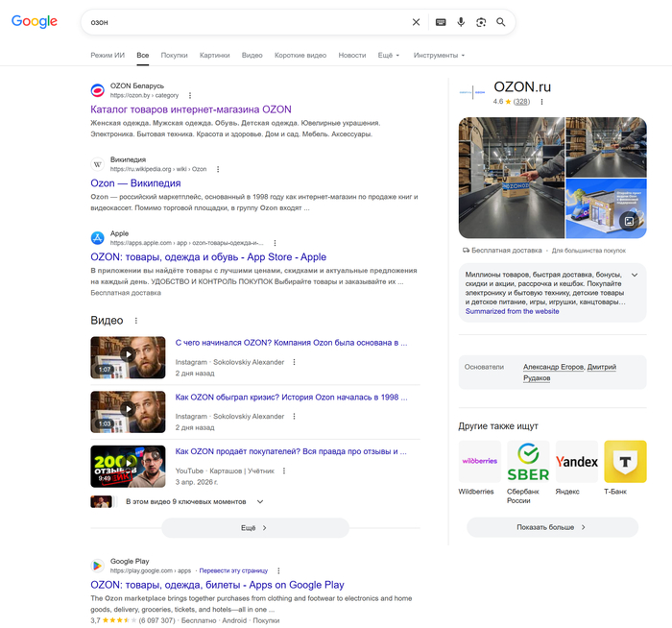
Task: Click the magnifier search icon
Action: 500,22
